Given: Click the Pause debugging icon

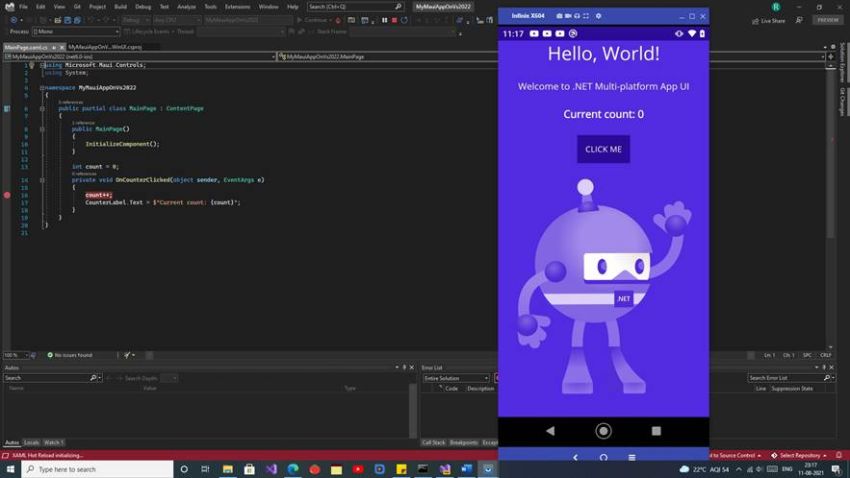Looking at the screenshot, I should (384, 20).
